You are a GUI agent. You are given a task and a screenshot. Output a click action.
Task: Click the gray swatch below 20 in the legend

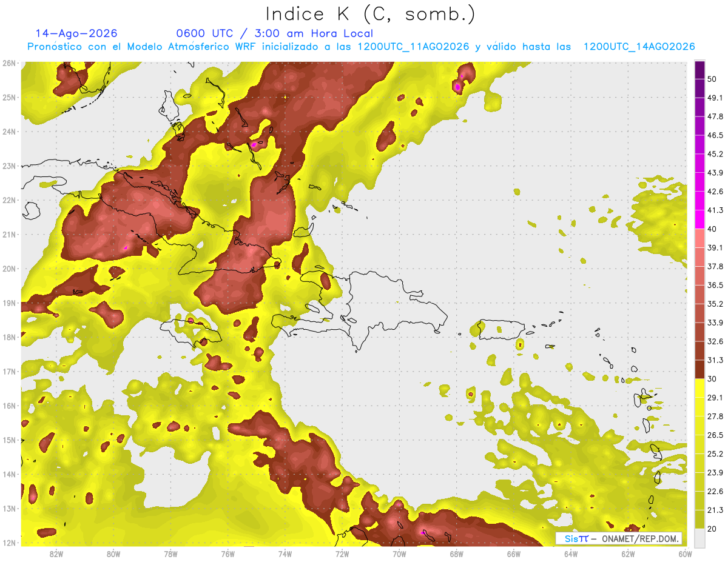point(699,538)
